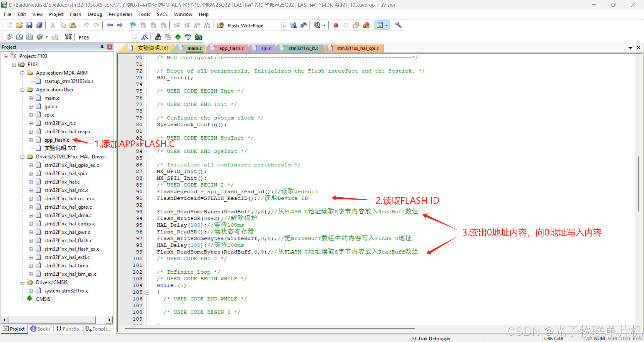644x342 pixels.
Task: Collapse the Application/User folder
Action: tap(22, 90)
